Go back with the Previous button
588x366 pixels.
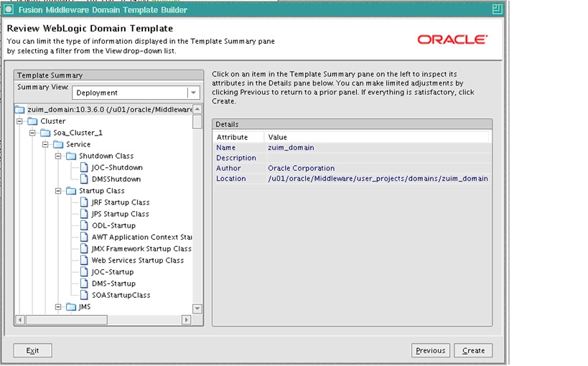(x=431, y=350)
